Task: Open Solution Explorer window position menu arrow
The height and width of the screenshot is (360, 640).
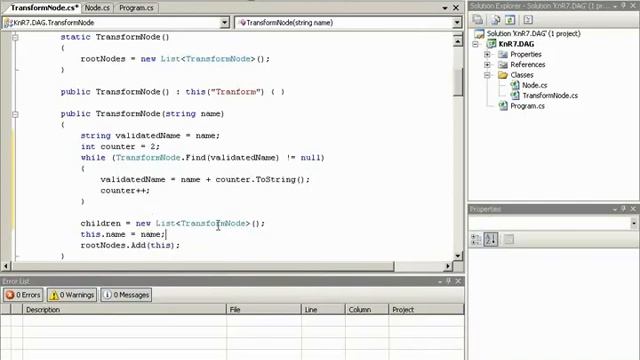Action: click(615, 6)
